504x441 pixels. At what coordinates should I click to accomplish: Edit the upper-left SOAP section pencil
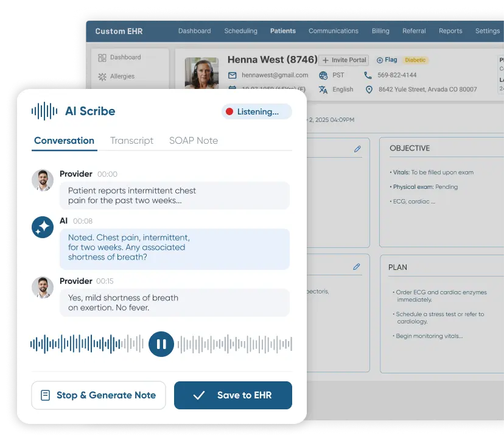click(x=357, y=149)
